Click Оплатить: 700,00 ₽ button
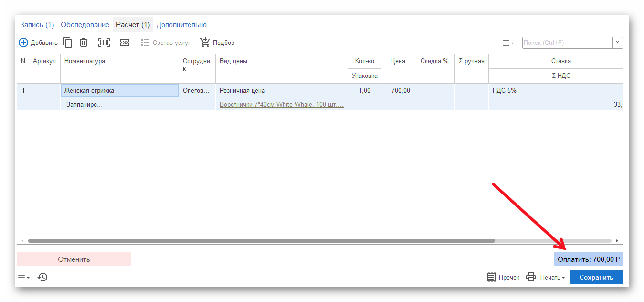Image resolution: width=644 pixels, height=302 pixels. click(588, 259)
